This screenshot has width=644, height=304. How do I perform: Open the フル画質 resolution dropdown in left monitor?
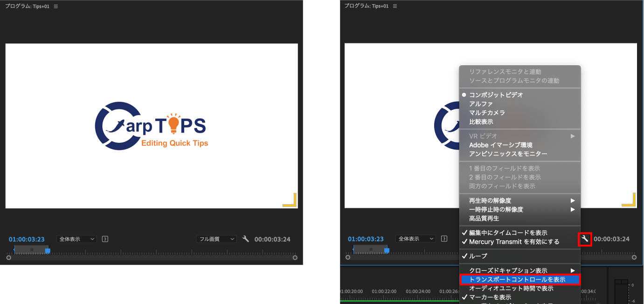216,239
